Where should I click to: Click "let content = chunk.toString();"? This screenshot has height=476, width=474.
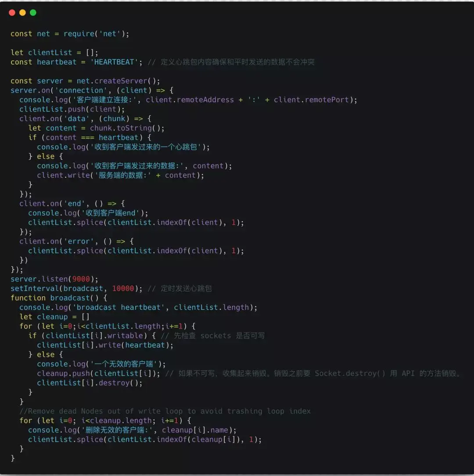pos(96,128)
